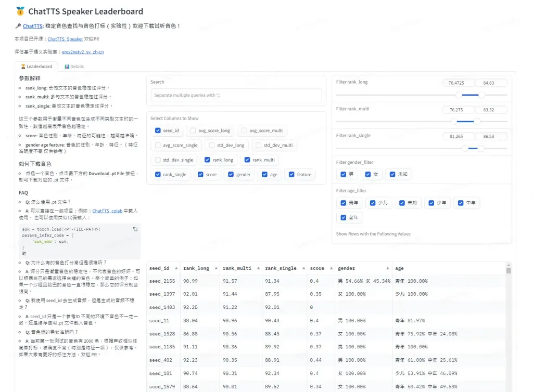The width and height of the screenshot is (533, 392).
Task: Enable the std_dev_long column checkbox
Action: (212, 145)
